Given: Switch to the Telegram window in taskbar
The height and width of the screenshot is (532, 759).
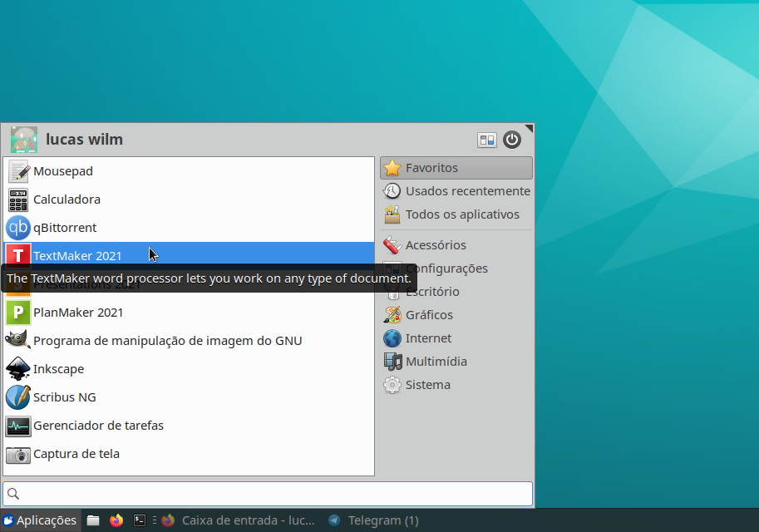Looking at the screenshot, I should pos(374,520).
